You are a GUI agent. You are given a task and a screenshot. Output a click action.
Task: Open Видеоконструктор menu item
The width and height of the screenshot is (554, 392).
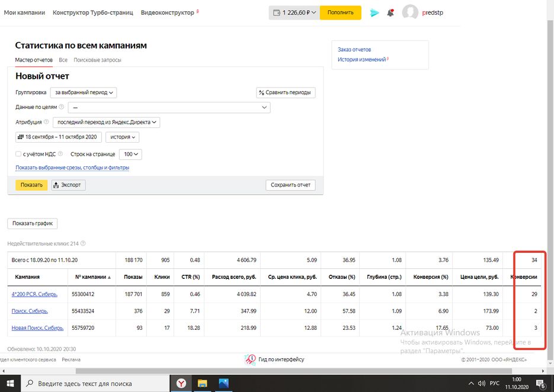[x=168, y=12]
